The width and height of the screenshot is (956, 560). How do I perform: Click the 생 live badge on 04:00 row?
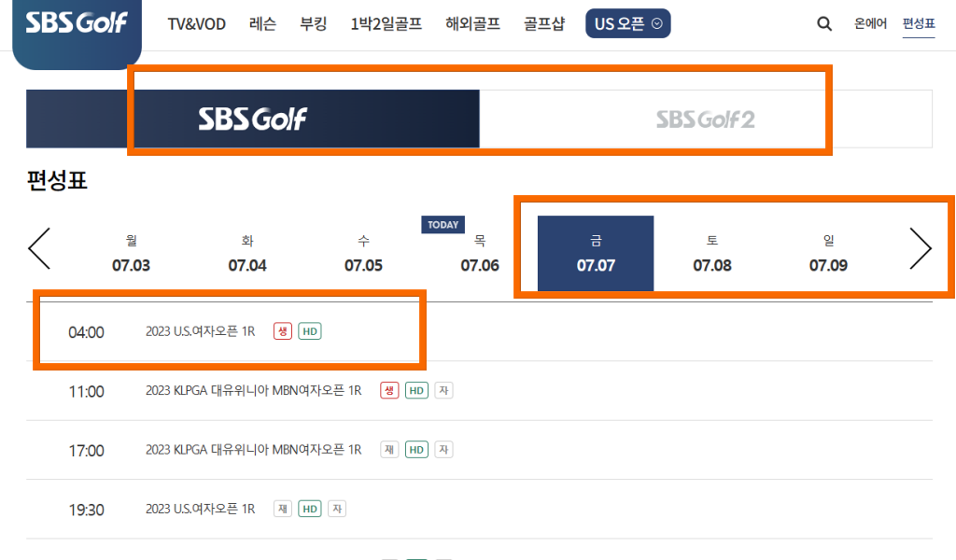click(282, 331)
